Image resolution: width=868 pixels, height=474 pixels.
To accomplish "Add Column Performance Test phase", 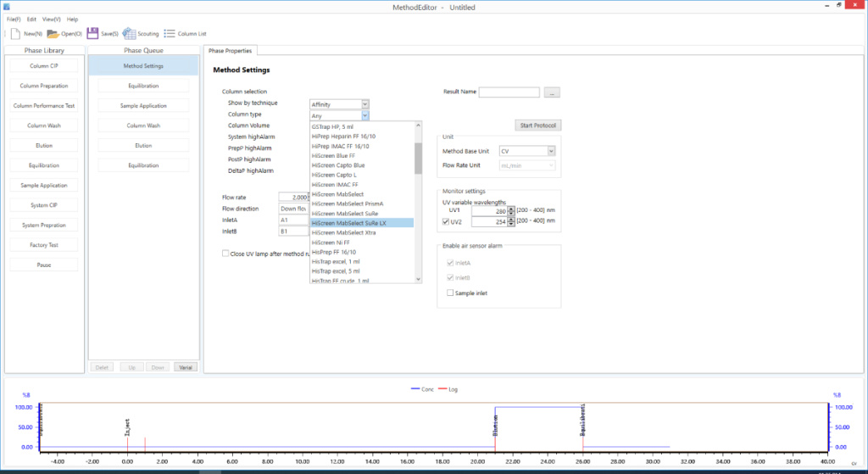I will click(x=44, y=106).
